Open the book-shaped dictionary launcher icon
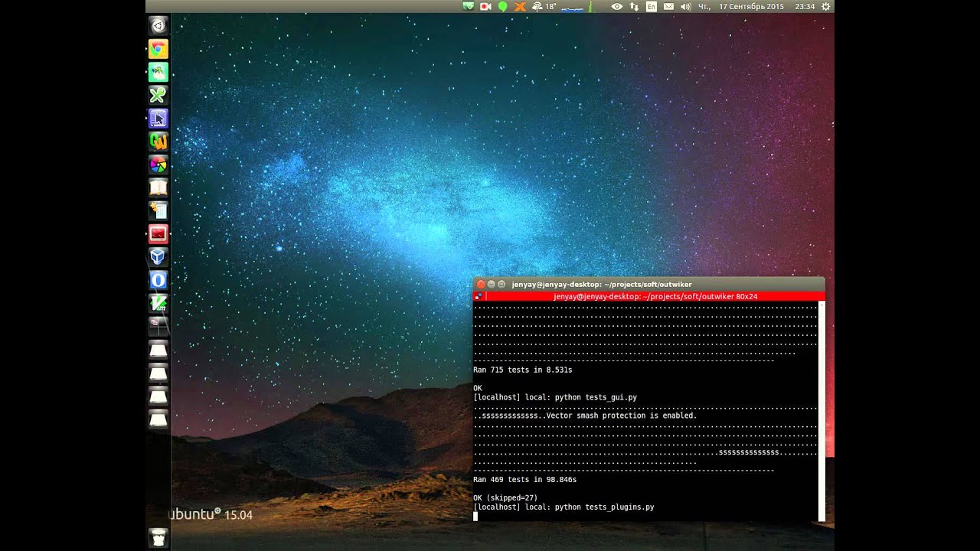This screenshot has height=551, width=980. click(158, 187)
